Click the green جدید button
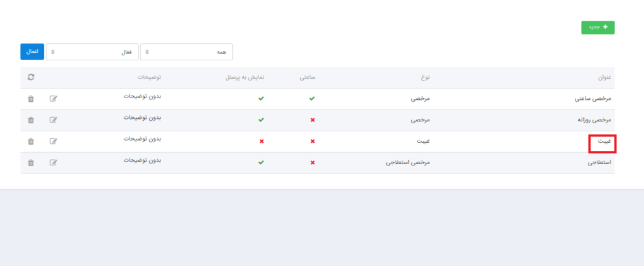 (x=597, y=28)
